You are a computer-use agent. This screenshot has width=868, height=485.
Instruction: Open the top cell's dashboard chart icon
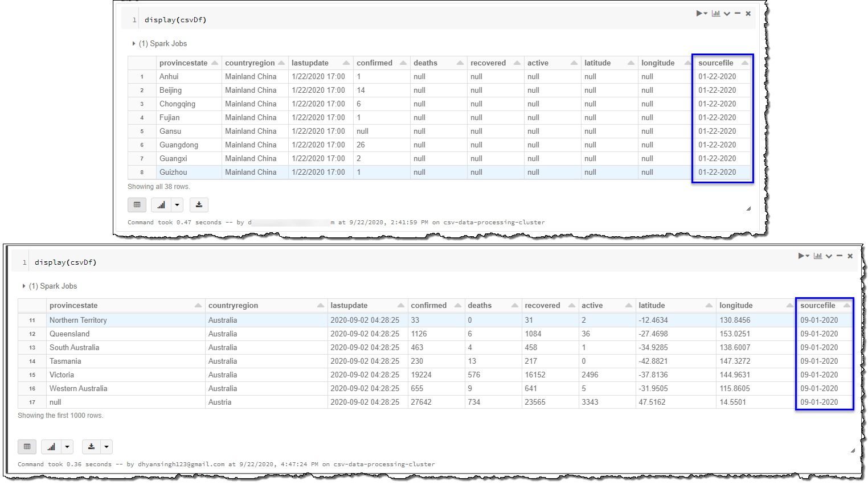[716, 14]
